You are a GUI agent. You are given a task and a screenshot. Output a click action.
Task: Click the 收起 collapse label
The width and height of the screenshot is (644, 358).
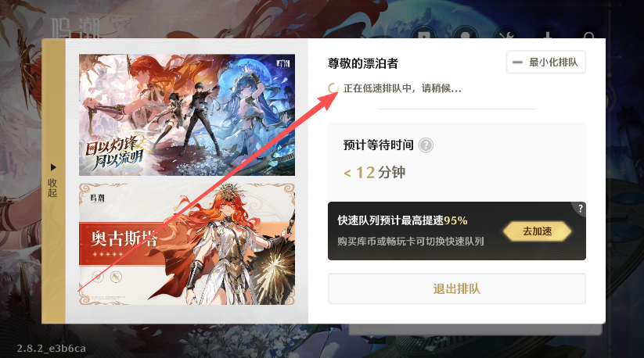tap(52, 188)
